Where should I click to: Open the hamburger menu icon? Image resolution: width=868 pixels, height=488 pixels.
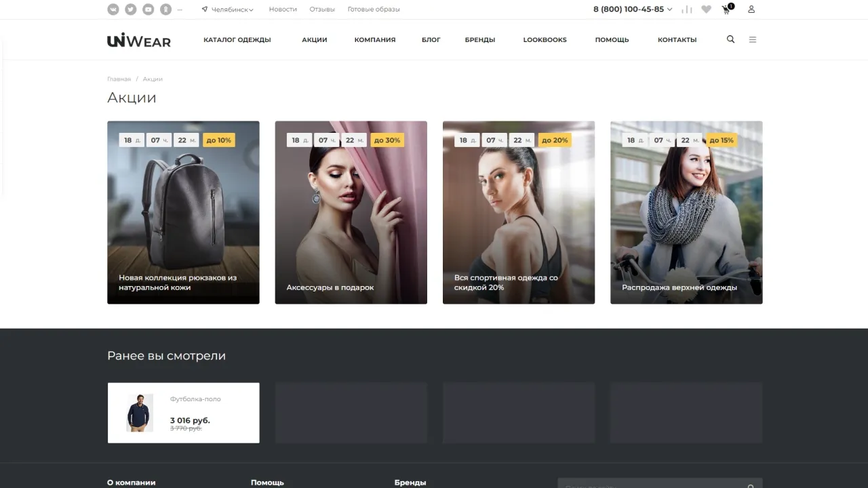752,39
